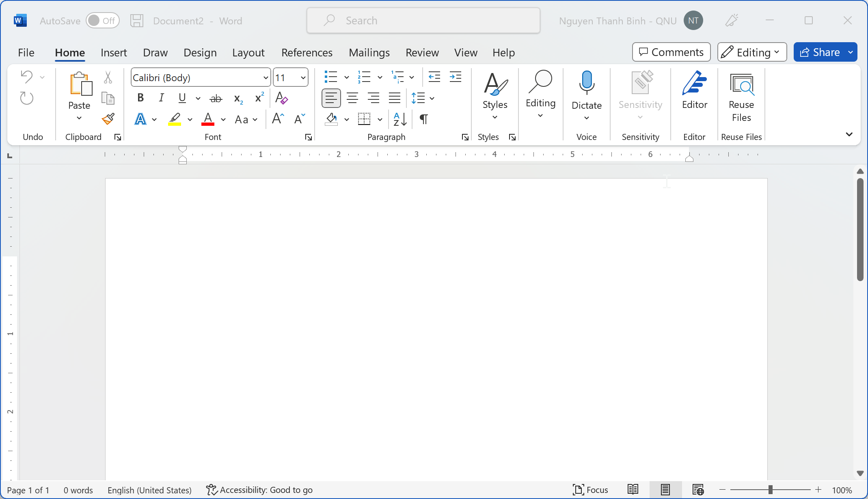
Task: Click the Paste clipboard icon
Action: point(81,84)
